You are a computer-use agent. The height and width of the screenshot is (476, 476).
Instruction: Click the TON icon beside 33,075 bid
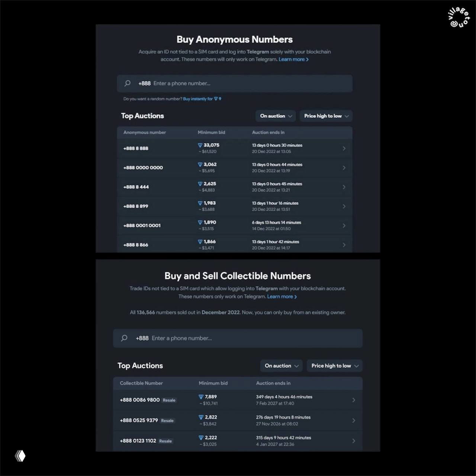[200, 145]
